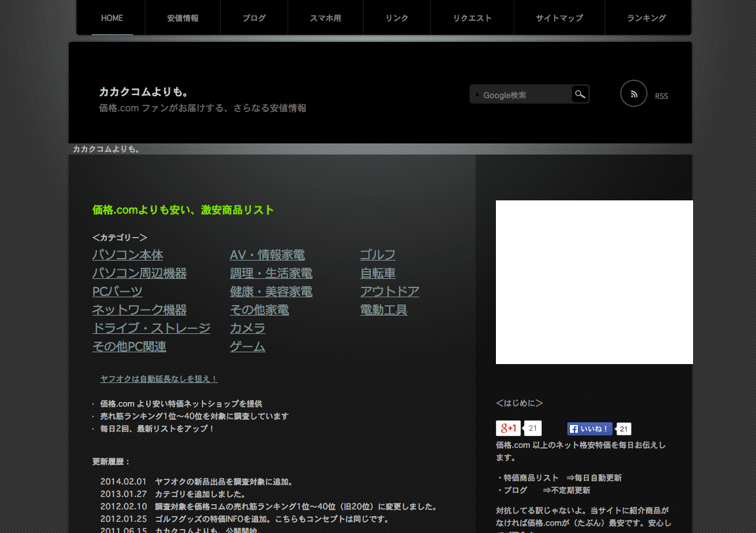Click the 価格.com ファンがお届けする tagline
Screen dimensions: 756x533
tap(202, 108)
